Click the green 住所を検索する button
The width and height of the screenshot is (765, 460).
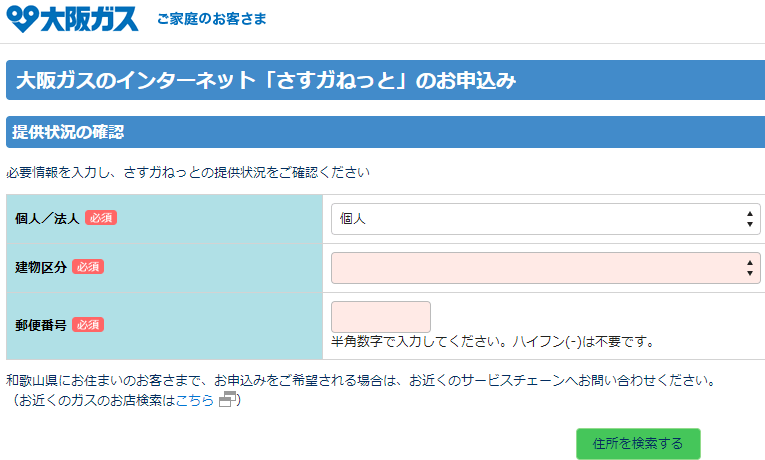(638, 443)
